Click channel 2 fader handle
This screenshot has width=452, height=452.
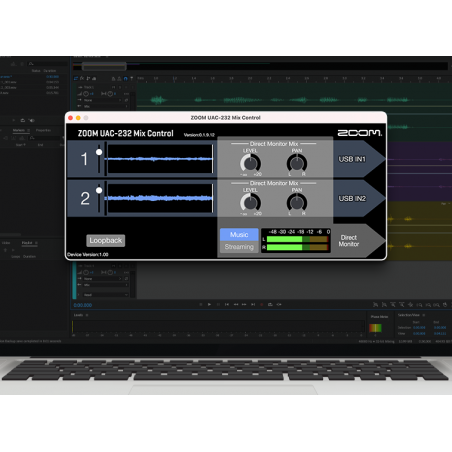[99, 190]
